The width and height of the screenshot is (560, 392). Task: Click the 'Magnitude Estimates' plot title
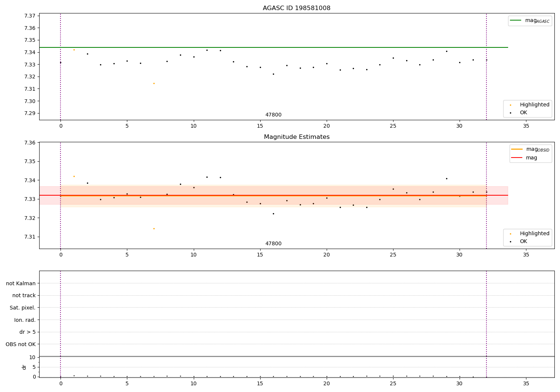(x=296, y=137)
